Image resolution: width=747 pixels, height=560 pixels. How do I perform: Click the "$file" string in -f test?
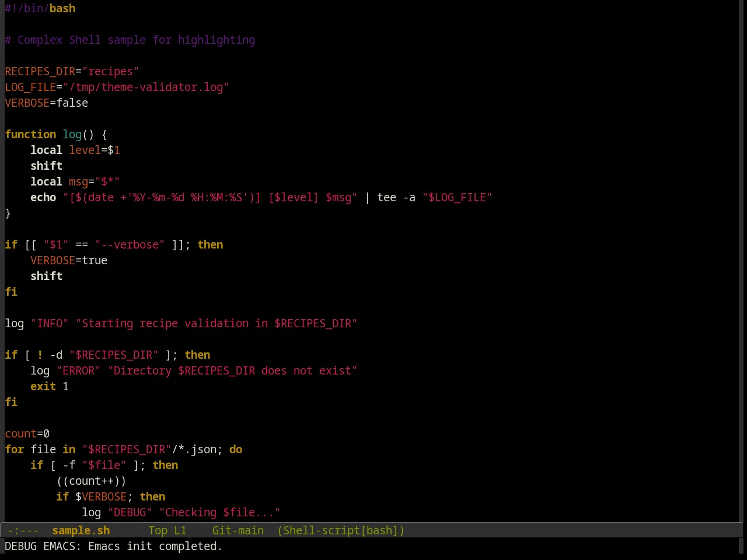104,465
